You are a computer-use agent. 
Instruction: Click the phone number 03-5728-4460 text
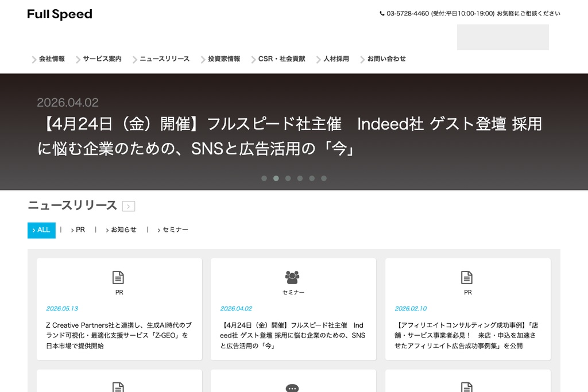(x=408, y=14)
